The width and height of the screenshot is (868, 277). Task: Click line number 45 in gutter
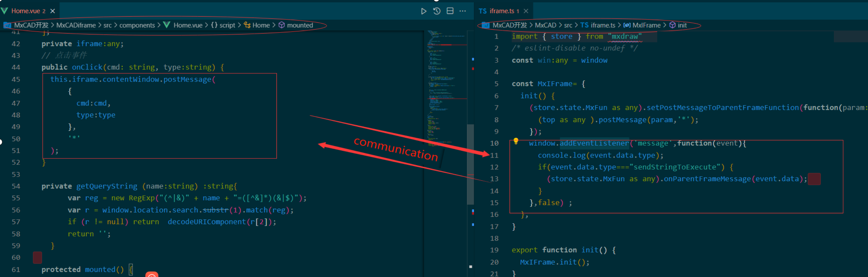pos(16,79)
